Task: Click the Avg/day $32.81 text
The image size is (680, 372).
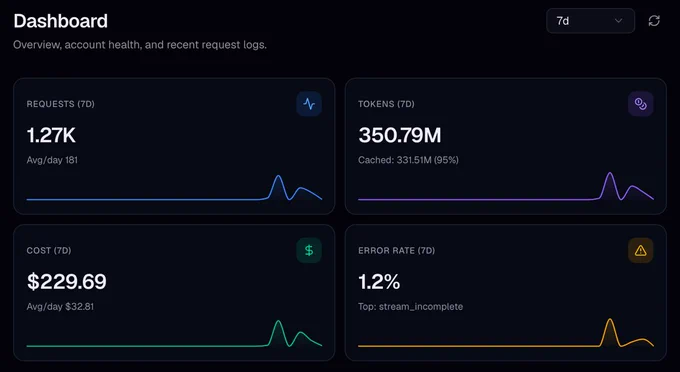Action: click(60, 307)
